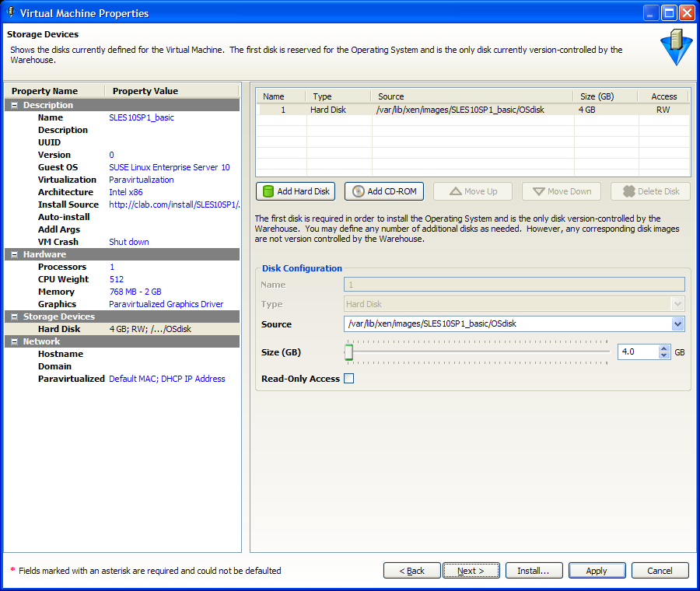Select the Name property SLES10SP1_basic

(x=122, y=118)
